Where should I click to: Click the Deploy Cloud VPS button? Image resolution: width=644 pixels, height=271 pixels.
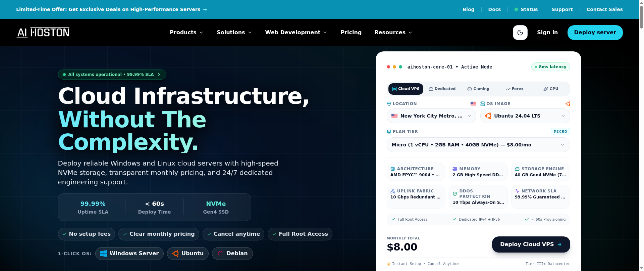point(531,244)
